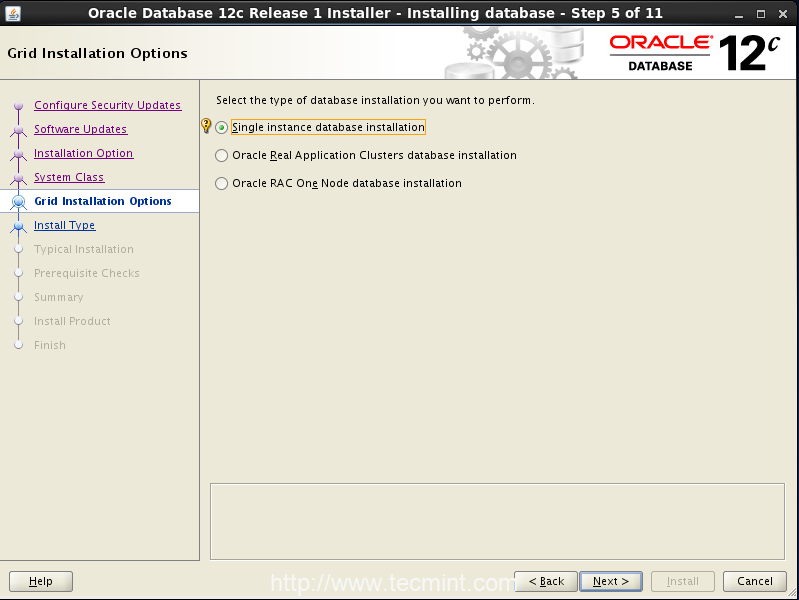
Task: Click the Back button
Action: click(x=546, y=581)
